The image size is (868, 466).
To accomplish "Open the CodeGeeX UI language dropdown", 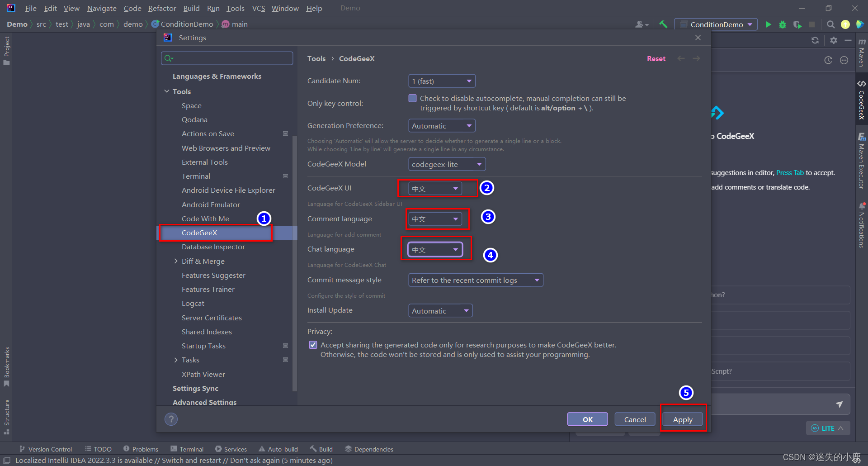I will pos(435,189).
